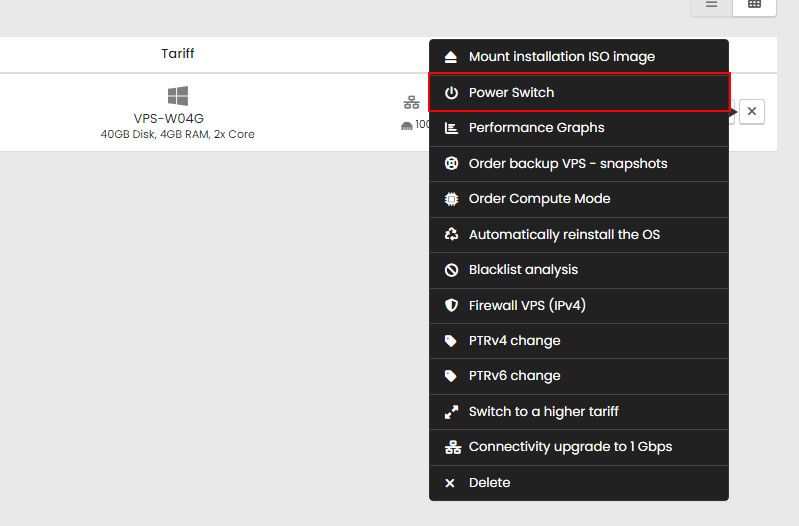
Task: Select Connectivity upgrade to 1 Gbps
Action: pos(579,447)
